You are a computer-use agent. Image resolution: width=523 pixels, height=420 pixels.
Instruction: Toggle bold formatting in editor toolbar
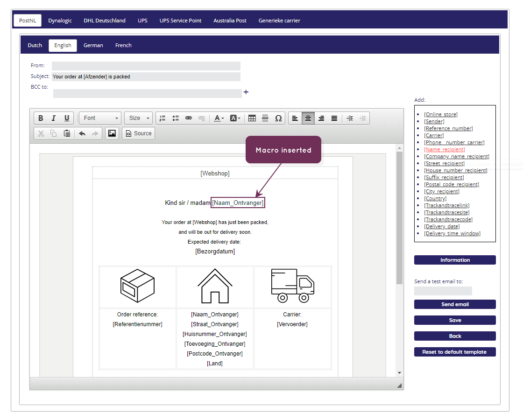tap(41, 118)
